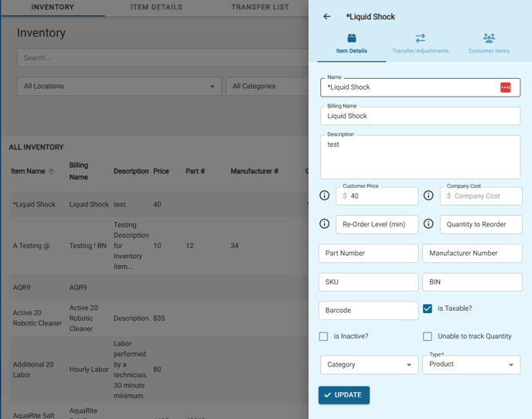Switch to the Transfer/Adjustments tab
This screenshot has width=532, height=419.
click(x=420, y=43)
